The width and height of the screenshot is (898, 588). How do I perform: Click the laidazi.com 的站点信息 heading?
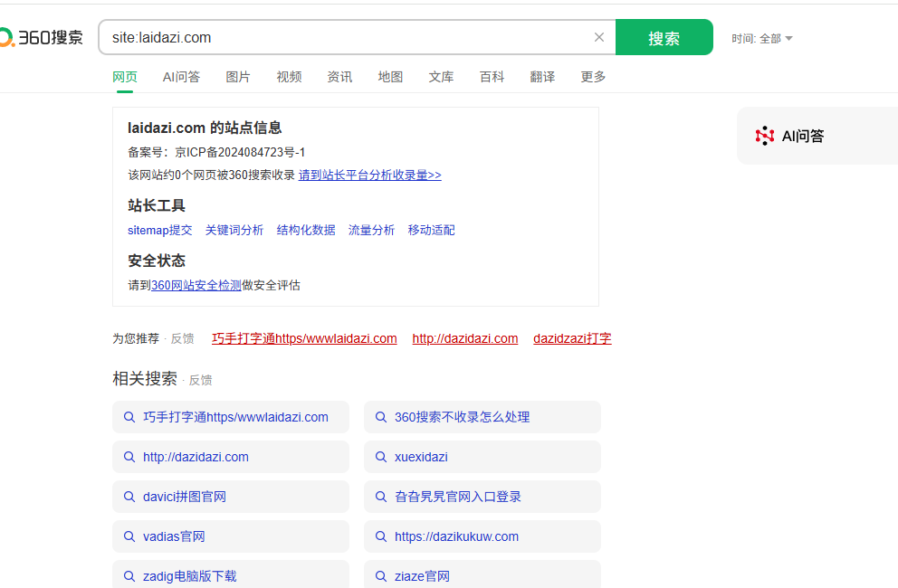click(x=205, y=128)
